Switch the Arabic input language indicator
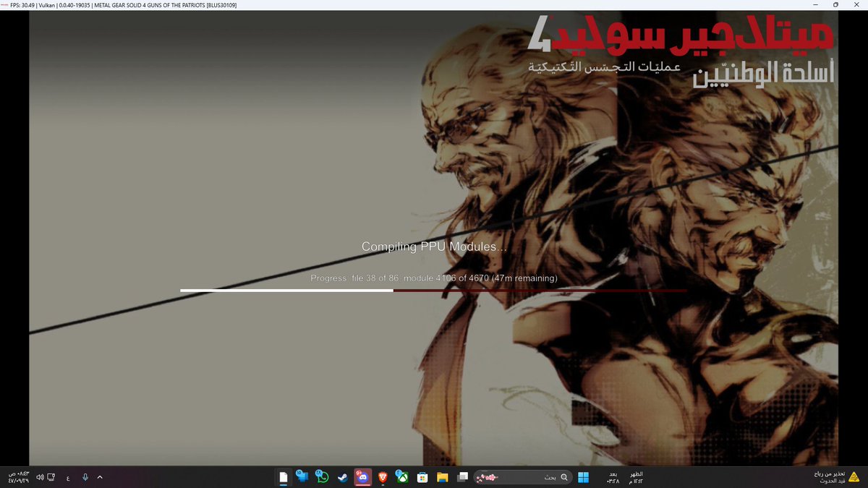Image resolution: width=868 pixels, height=488 pixels. tap(68, 477)
